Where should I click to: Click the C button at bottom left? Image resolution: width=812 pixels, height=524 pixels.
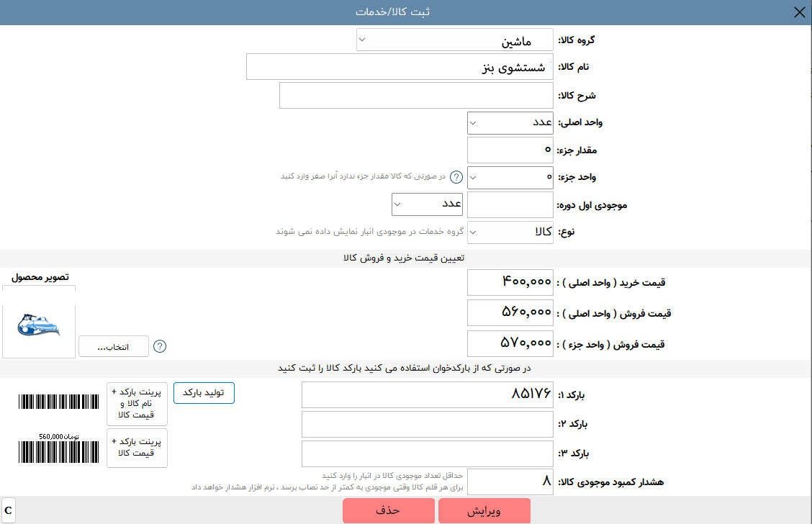pos(9,510)
